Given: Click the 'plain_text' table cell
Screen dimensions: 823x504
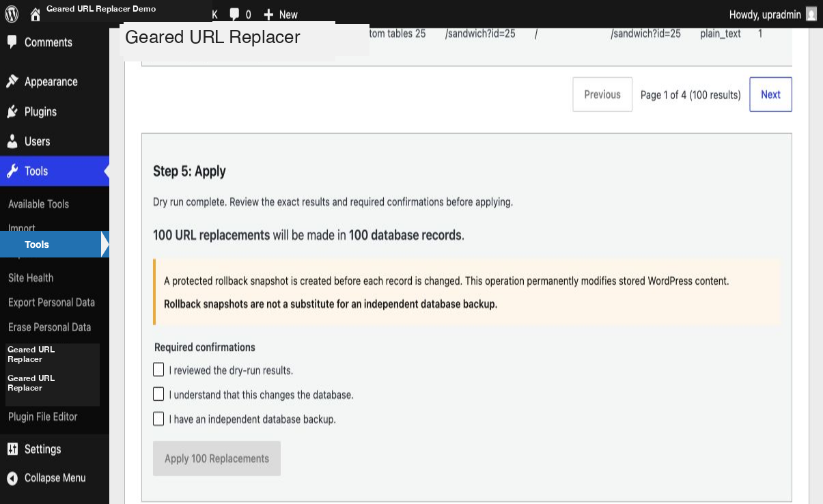Looking at the screenshot, I should click(721, 33).
